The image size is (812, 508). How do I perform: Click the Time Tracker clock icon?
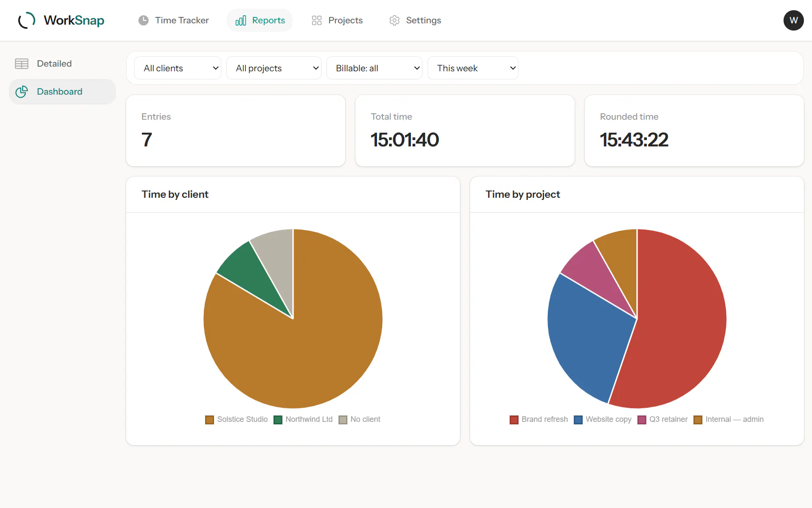[x=144, y=20]
